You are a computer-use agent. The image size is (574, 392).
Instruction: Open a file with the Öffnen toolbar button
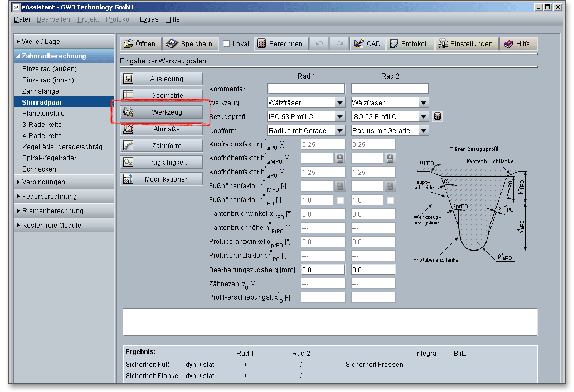pos(140,44)
